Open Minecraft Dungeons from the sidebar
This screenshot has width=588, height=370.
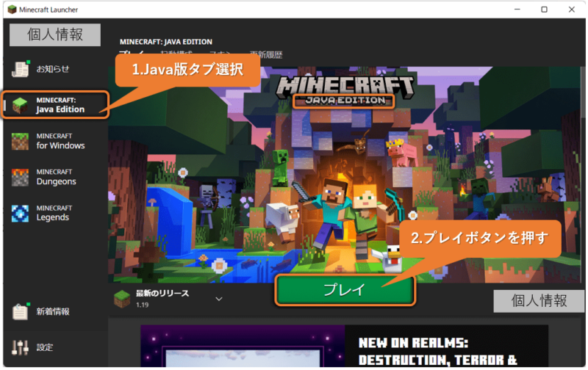point(44,177)
